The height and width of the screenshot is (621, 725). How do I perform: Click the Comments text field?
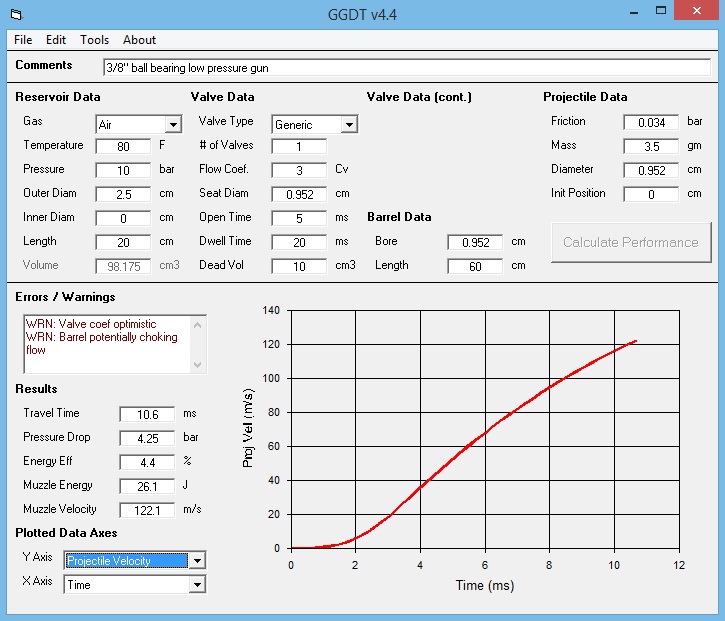click(x=405, y=68)
